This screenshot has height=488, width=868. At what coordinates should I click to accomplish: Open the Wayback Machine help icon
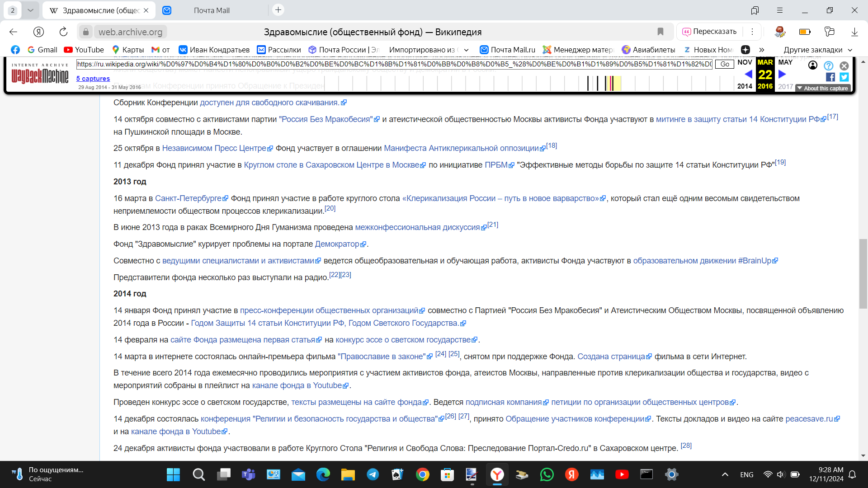(828, 66)
